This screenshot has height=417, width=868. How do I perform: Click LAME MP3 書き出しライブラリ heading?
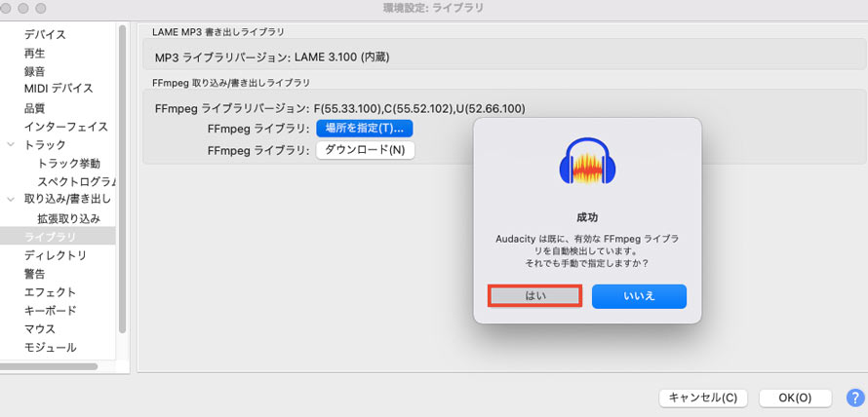click(218, 32)
